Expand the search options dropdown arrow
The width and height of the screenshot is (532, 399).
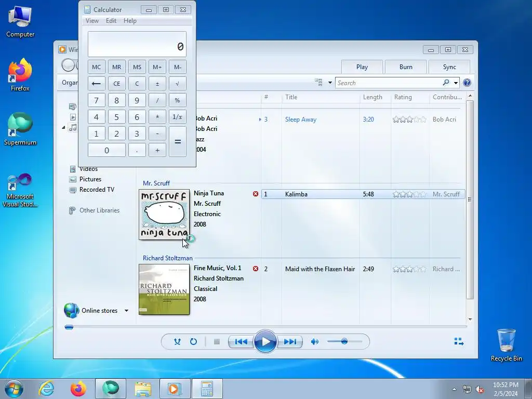click(x=456, y=83)
